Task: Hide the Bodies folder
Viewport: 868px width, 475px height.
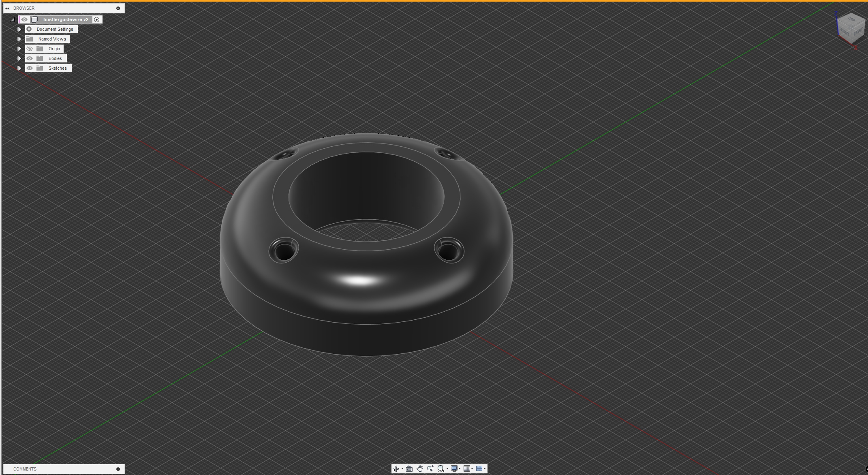Action: pyautogui.click(x=30, y=58)
